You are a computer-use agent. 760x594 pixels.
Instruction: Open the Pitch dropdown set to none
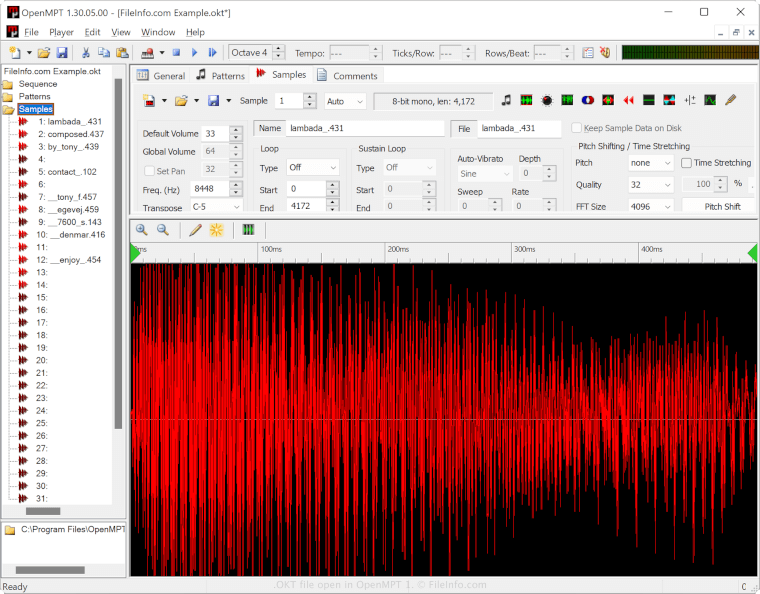[x=651, y=163]
